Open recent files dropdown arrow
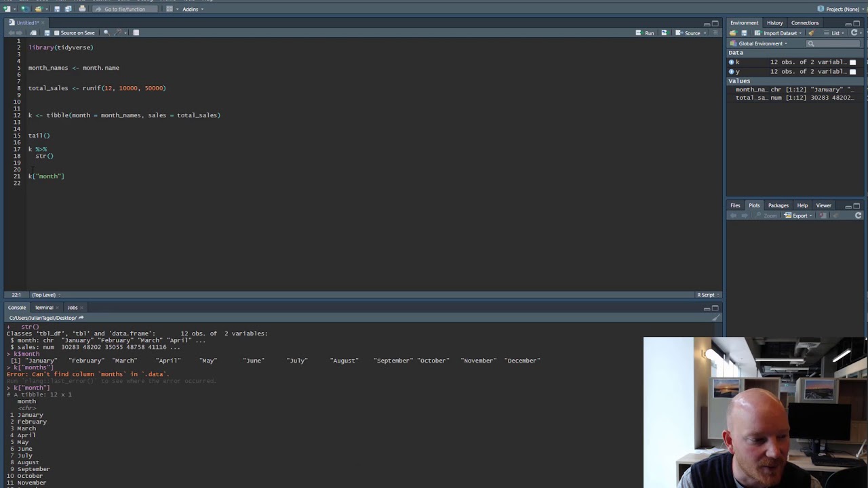 pos(47,9)
